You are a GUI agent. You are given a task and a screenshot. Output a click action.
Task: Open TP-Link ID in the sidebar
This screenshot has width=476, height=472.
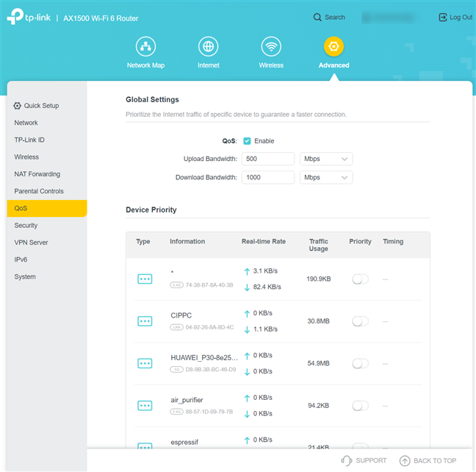click(29, 140)
